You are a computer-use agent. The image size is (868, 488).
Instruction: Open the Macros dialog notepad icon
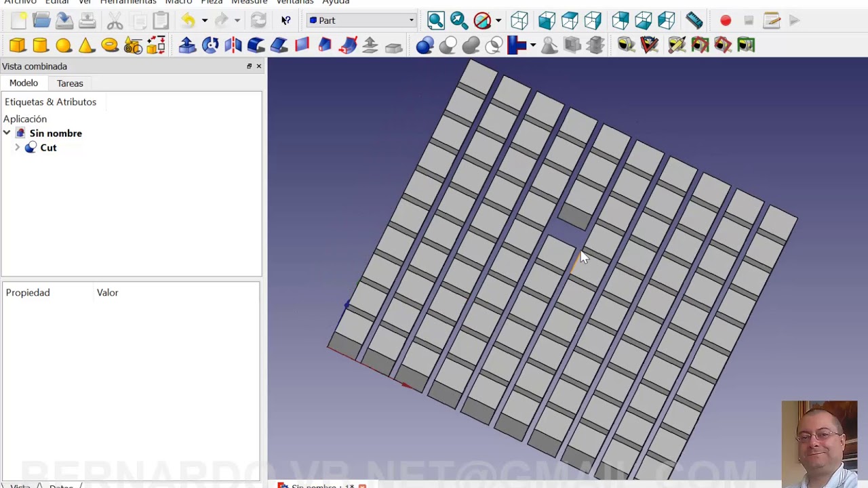pyautogui.click(x=772, y=21)
